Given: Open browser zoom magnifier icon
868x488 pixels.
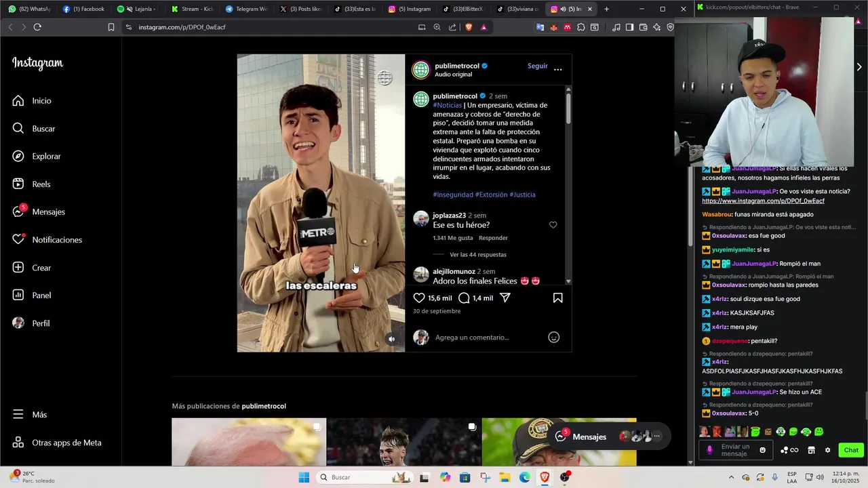Looking at the screenshot, I should 437,27.
